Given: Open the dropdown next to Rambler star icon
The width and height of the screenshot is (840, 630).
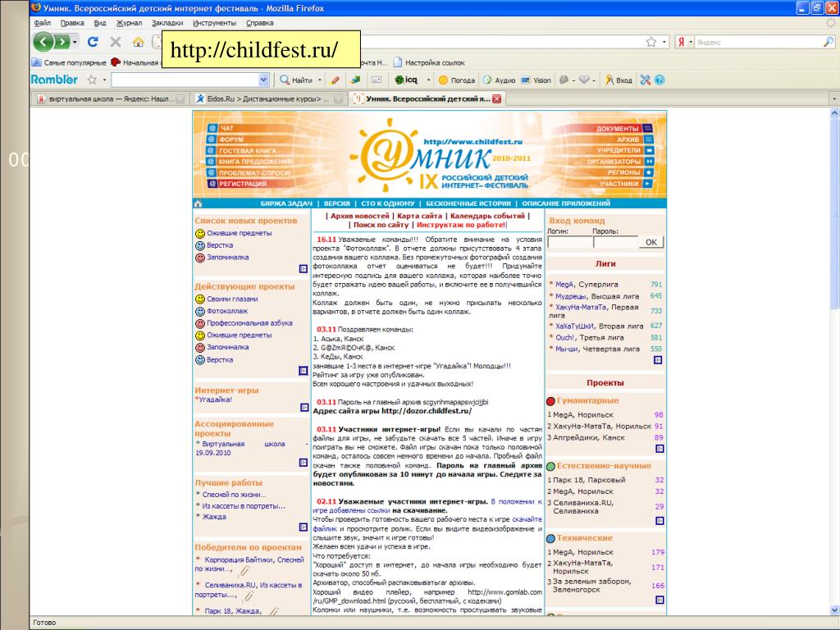Looking at the screenshot, I should pos(104,80).
